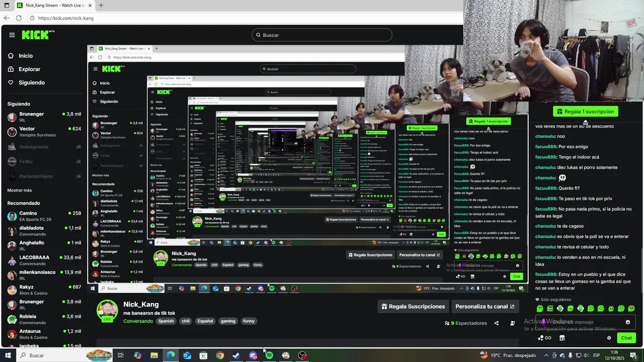This screenshot has width=644, height=362.
Task: Click the 9 Espectadores viewer count
Action: (x=466, y=323)
